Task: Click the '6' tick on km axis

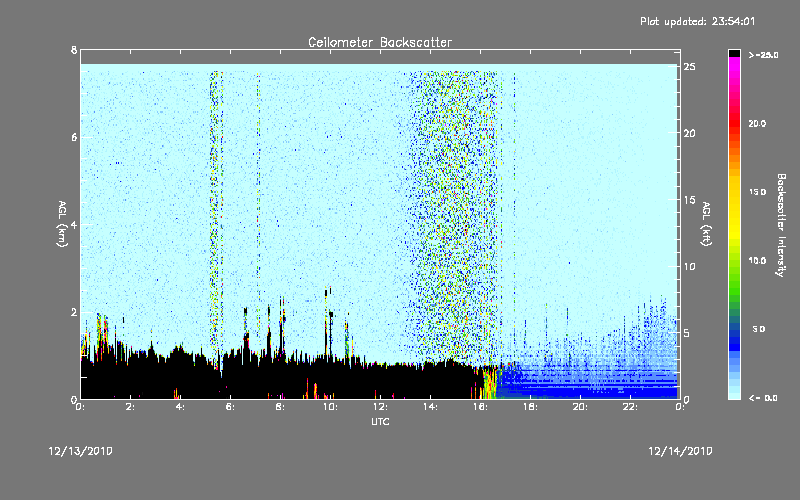Action: [74, 137]
